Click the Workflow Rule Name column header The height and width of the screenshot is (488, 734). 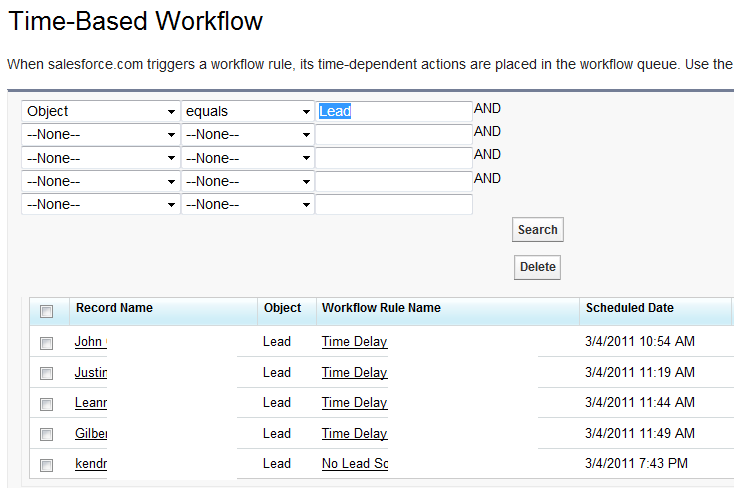point(381,308)
